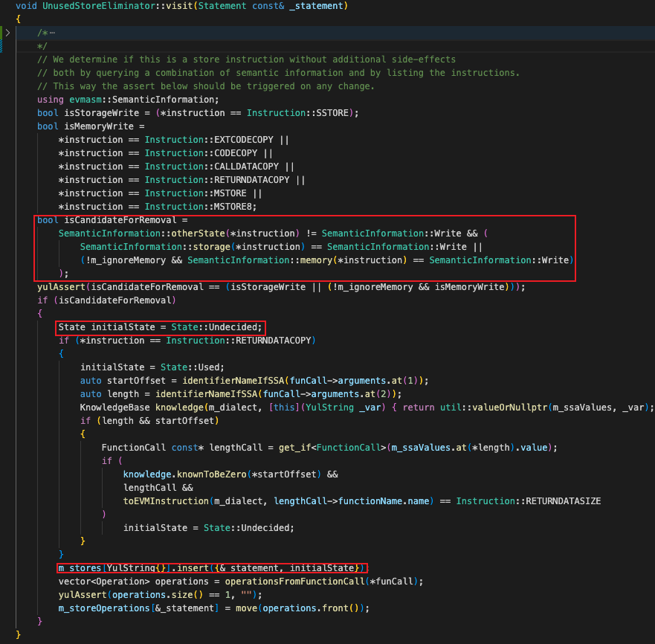The width and height of the screenshot is (655, 644).
Task: Click the KnowledgeBase type name
Action: click(115, 407)
